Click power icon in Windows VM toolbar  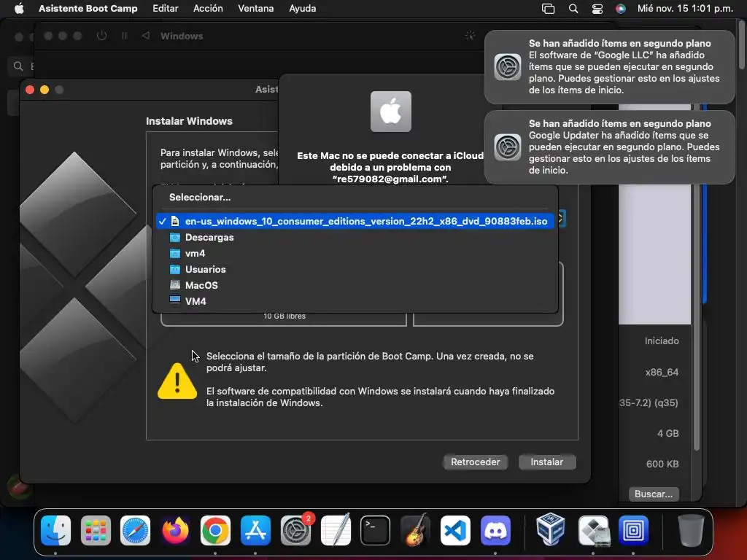click(x=101, y=36)
